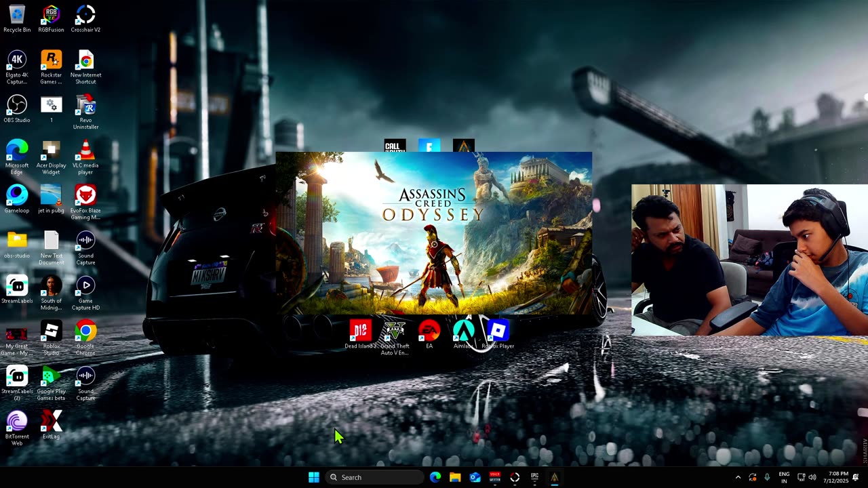Open the ENG IN language switcher
This screenshot has width=868, height=488.
pos(784,477)
